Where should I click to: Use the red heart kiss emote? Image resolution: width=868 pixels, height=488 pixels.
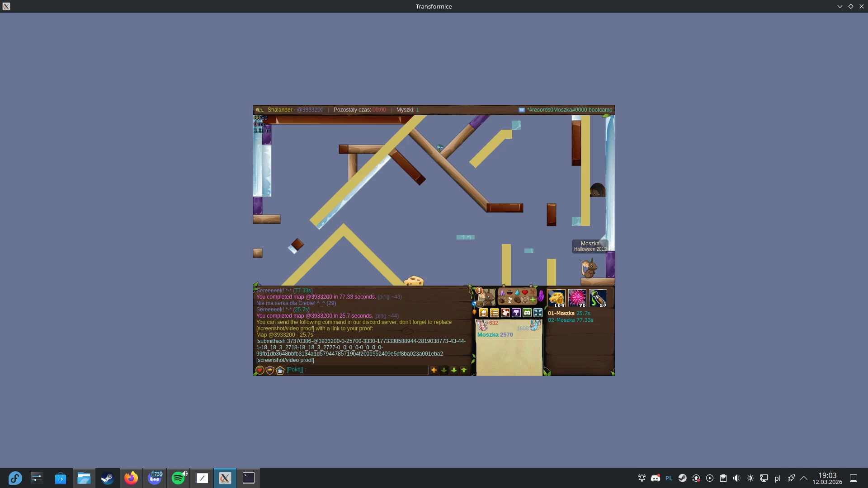pyautogui.click(x=525, y=292)
